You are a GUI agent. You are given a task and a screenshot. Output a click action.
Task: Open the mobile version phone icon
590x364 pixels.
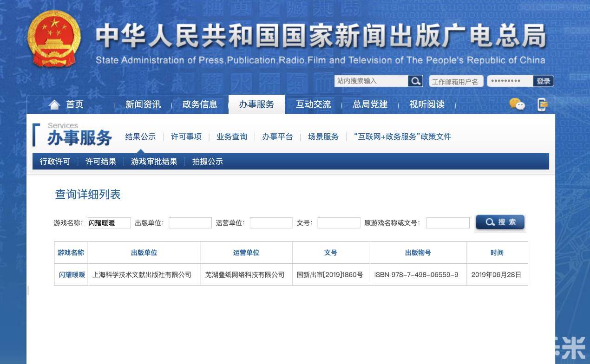(x=542, y=104)
